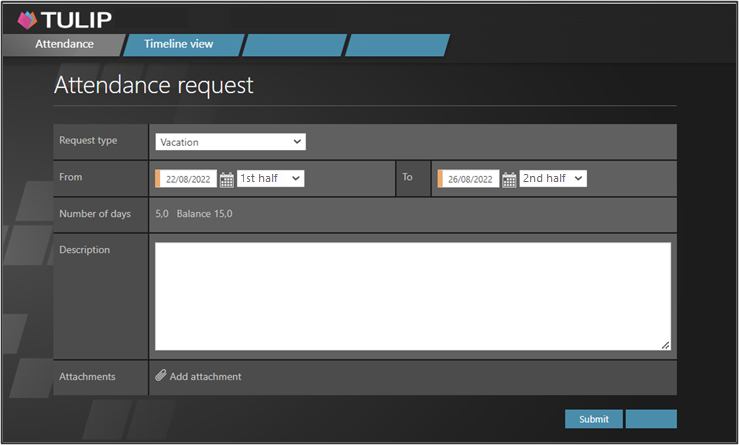Open the From date calendar picker icon
This screenshot has width=739, height=445.
pos(227,179)
